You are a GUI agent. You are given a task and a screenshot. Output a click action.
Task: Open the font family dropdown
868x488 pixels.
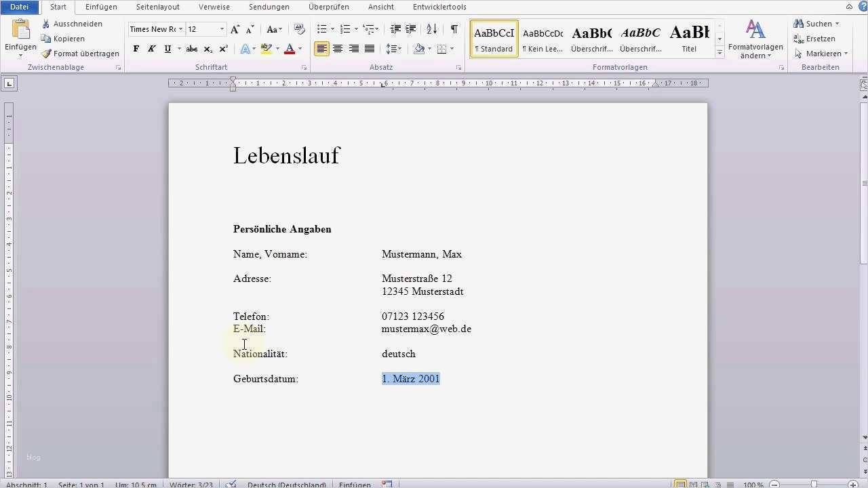pos(180,29)
